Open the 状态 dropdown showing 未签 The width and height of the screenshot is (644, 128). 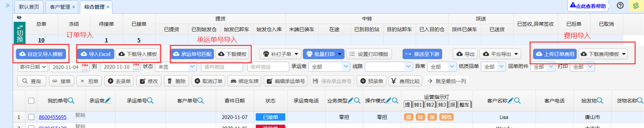(176, 67)
